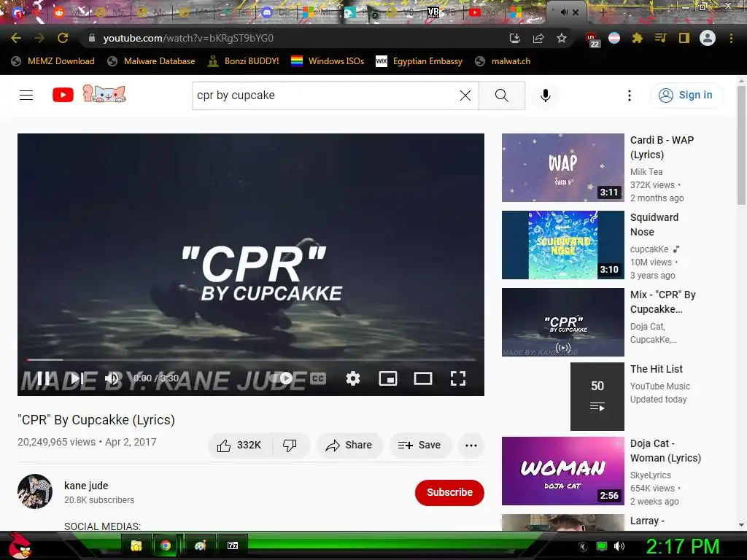Open the MEMZ Download bookmark
Screen dimensions: 747x560
coord(53,61)
